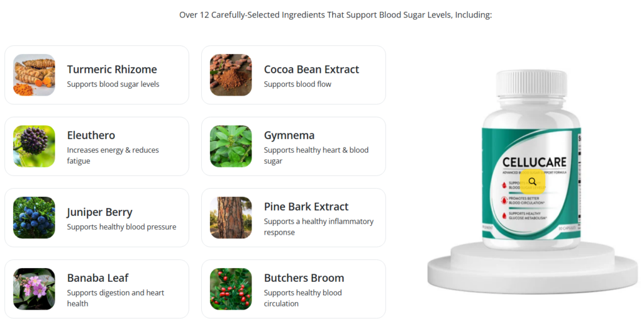Click the Banaba Leaf flower image

pyautogui.click(x=34, y=289)
